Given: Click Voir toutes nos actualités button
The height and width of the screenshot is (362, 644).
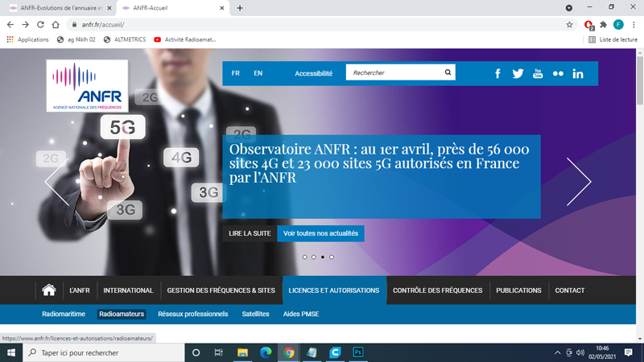Looking at the screenshot, I should tap(320, 233).
